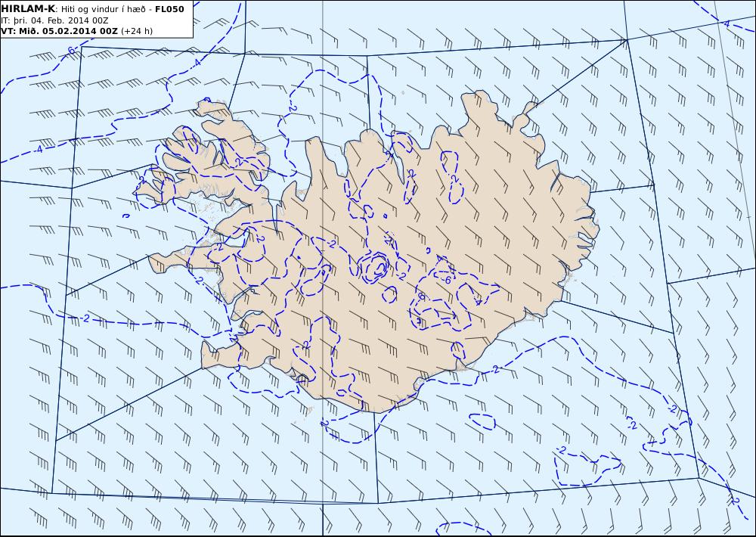
Task: Click the "(+24 h)" forecast offset text
Action: click(137, 31)
